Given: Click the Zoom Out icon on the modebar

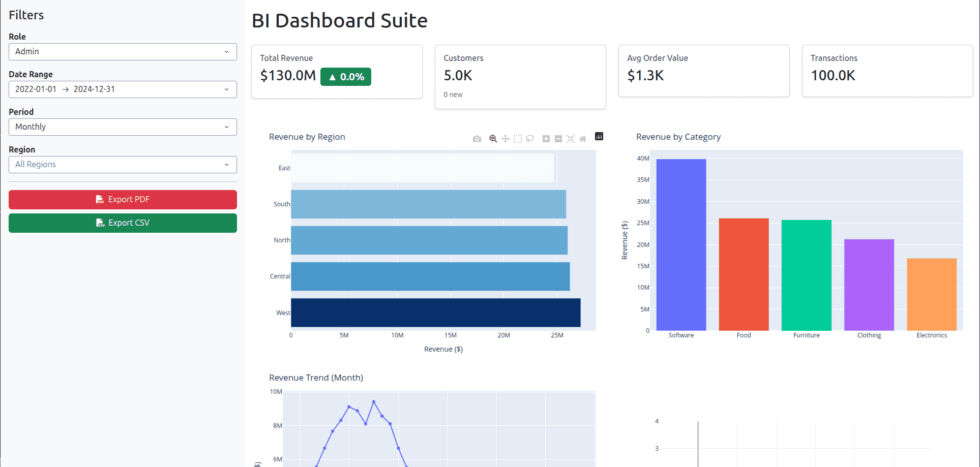Looking at the screenshot, I should (x=558, y=138).
